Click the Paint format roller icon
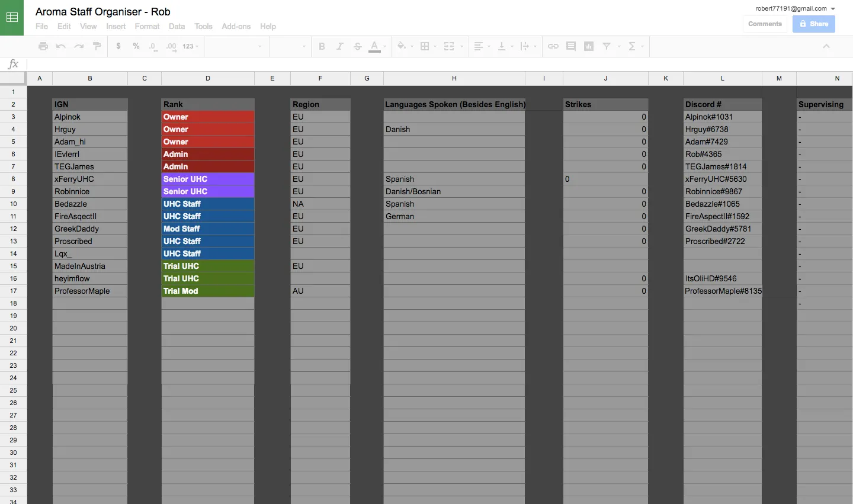This screenshot has height=504, width=853. point(97,46)
